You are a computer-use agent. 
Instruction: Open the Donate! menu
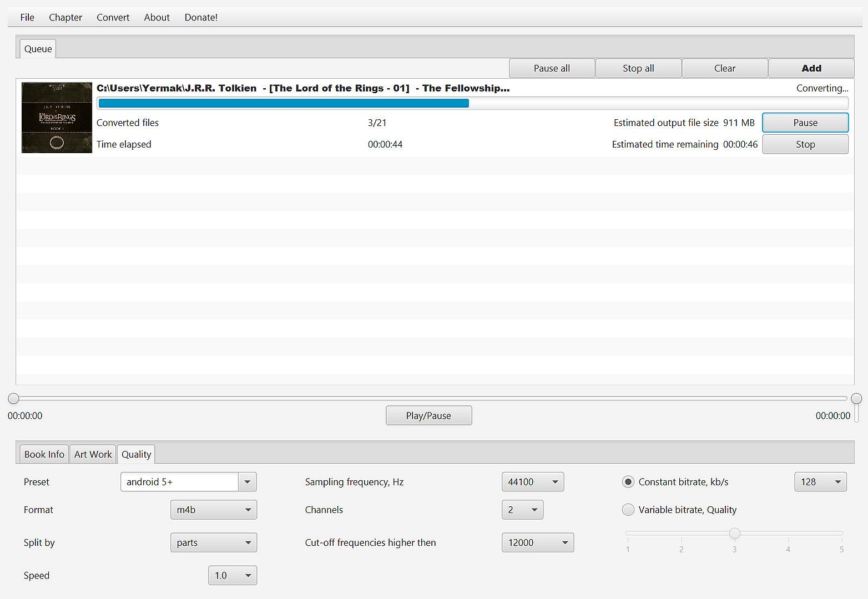coord(201,17)
